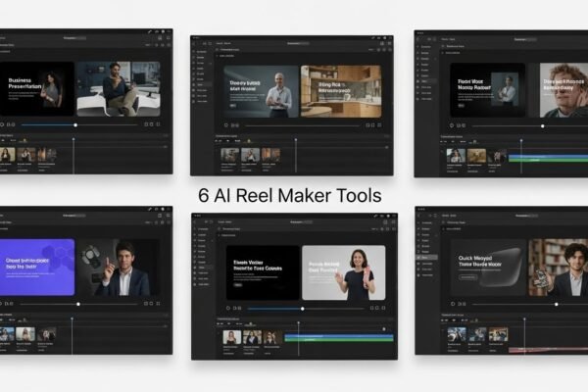The width and height of the screenshot is (588, 392).
Task: Expand sidebar chevron in kitchen preview window
Action: [210, 63]
